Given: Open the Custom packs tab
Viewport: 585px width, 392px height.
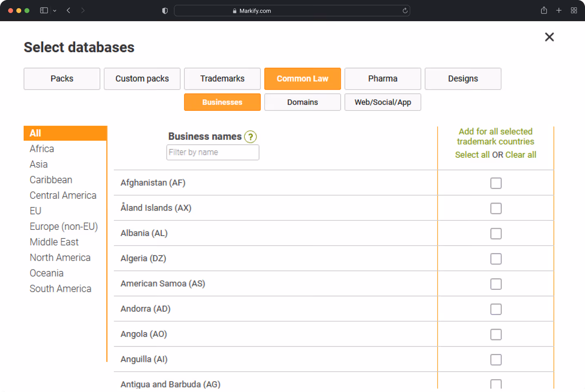Looking at the screenshot, I should (x=142, y=79).
